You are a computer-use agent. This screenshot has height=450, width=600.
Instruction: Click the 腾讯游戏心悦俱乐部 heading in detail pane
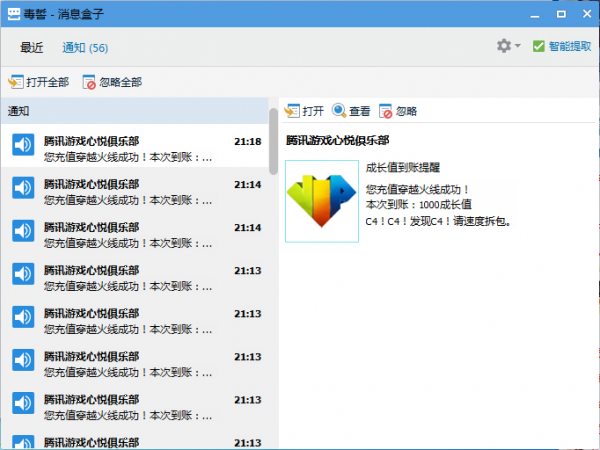[338, 140]
